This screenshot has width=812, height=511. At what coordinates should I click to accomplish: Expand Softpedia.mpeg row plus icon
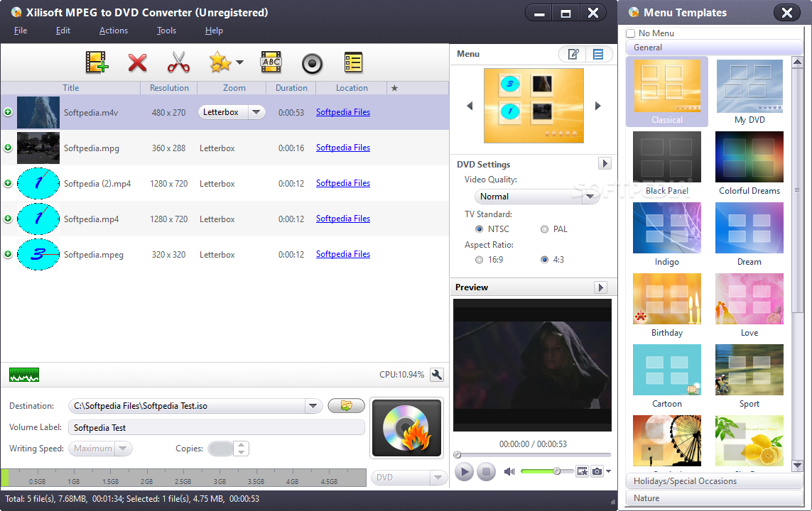(x=8, y=255)
